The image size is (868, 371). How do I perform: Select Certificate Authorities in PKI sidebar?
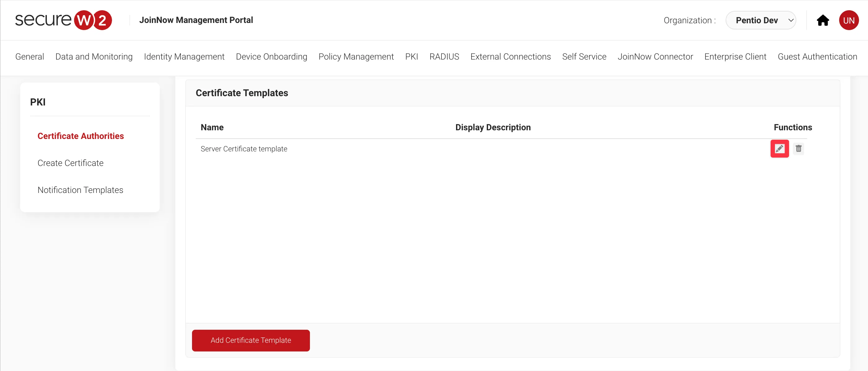(81, 136)
